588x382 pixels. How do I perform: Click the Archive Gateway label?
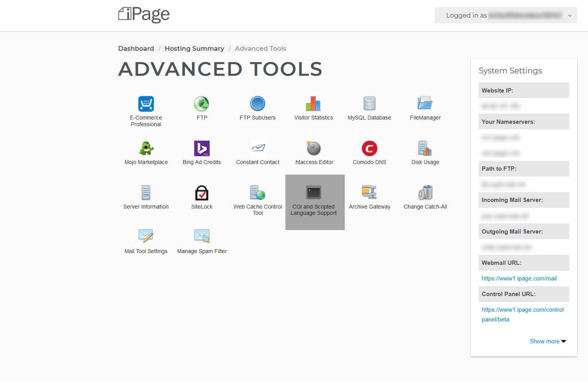click(369, 207)
